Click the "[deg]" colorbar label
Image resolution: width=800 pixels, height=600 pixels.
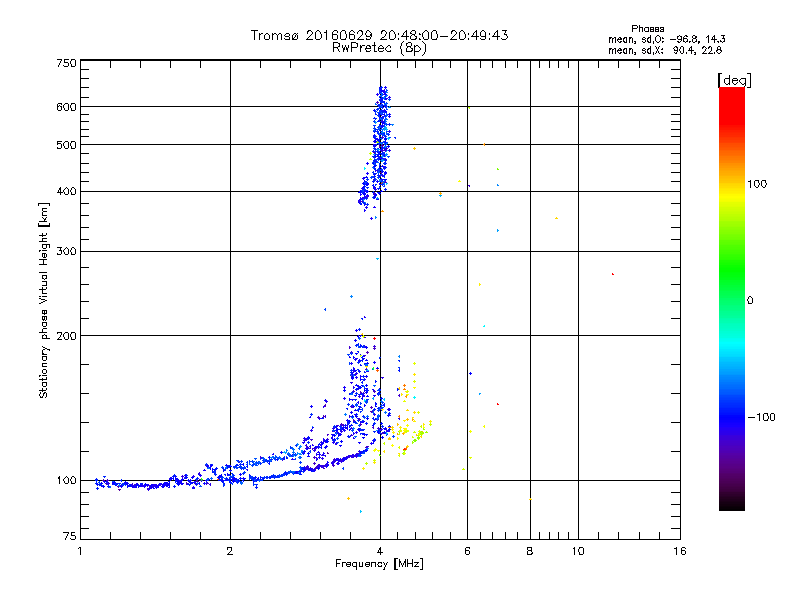tap(734, 80)
